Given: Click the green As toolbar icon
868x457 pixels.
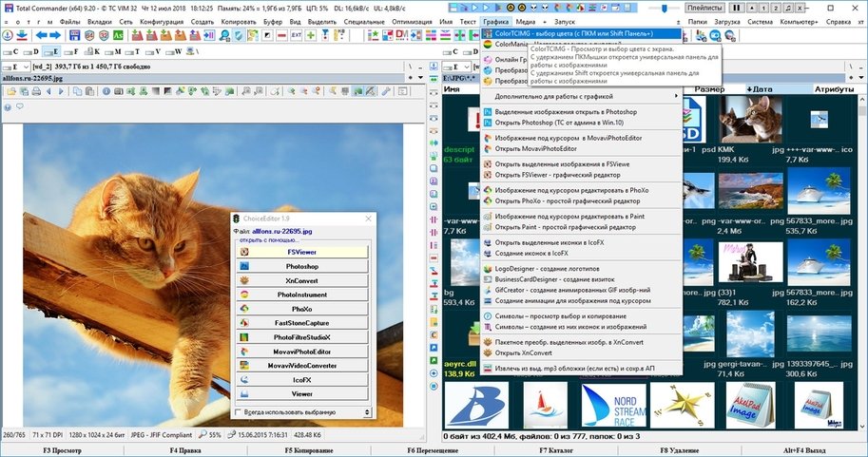Looking at the screenshot, I should [x=118, y=35].
